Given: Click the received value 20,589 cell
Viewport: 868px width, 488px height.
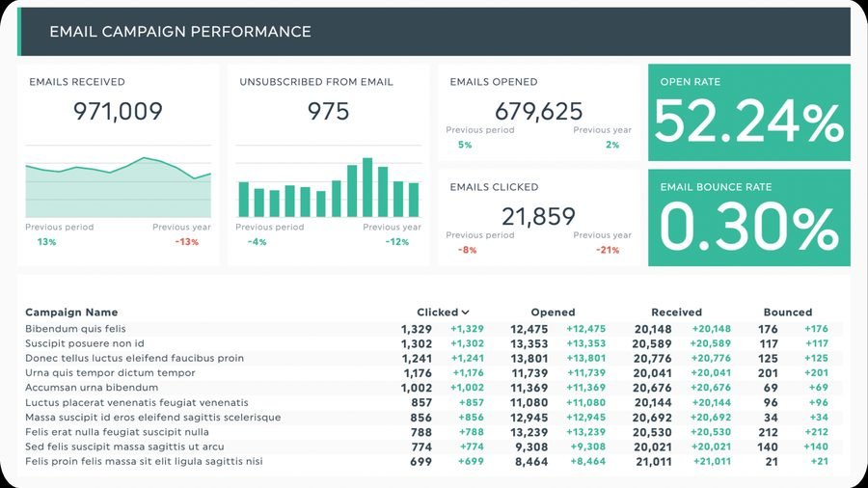Looking at the screenshot, I should coord(652,344).
